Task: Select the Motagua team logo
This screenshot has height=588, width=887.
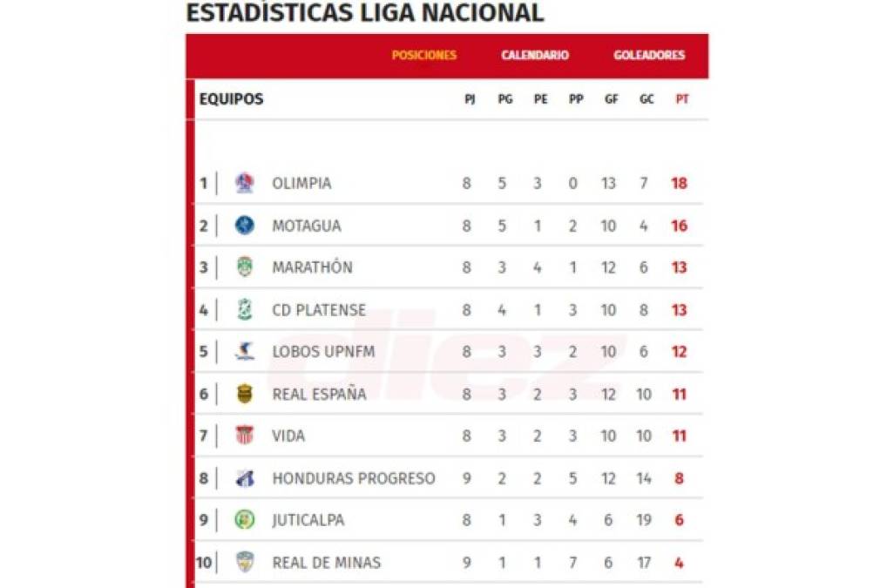Action: [x=245, y=225]
